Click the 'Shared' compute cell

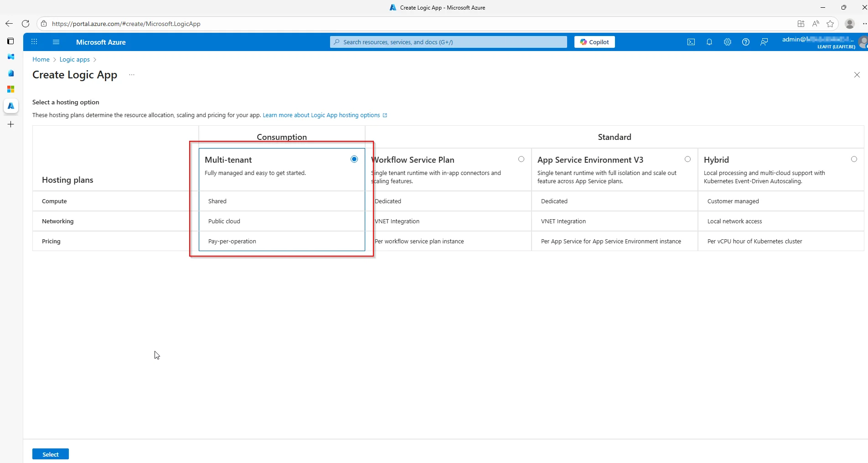click(x=282, y=201)
